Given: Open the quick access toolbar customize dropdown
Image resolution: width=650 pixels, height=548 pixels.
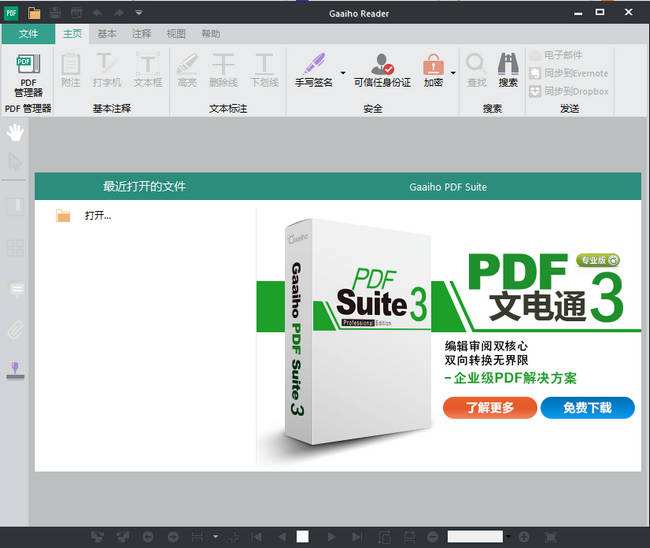Looking at the screenshot, I should click(139, 13).
